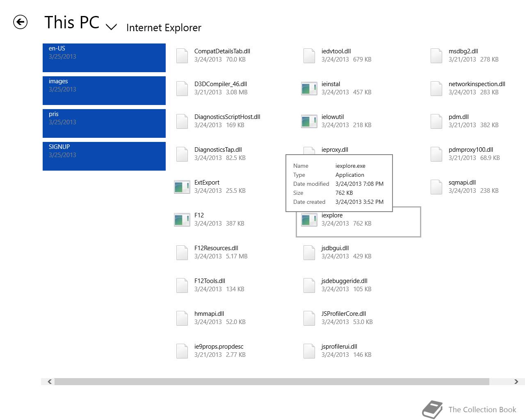Click the ieproxy.dll file name
This screenshot has width=525, height=420.
click(x=335, y=150)
